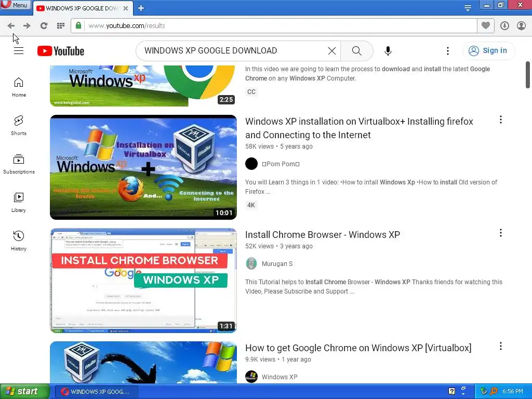Open title Install Chrome Browser - Windows XP
This screenshot has width=532, height=399.
tap(322, 235)
